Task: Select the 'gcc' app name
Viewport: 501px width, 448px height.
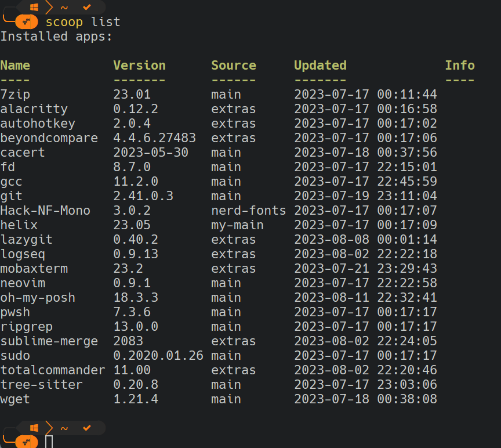Action: 11,181
